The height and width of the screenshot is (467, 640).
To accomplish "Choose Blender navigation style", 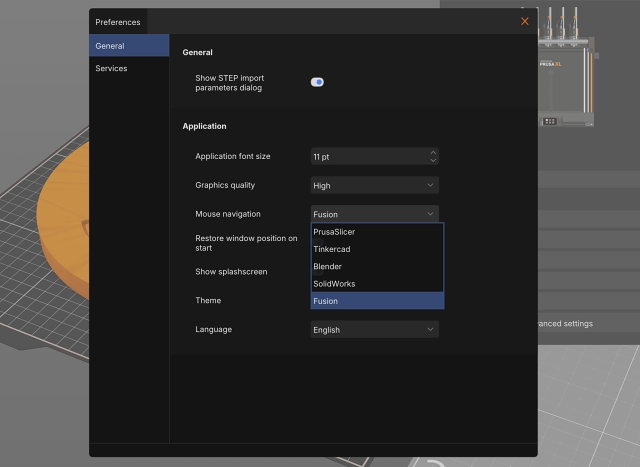I will [377, 267].
